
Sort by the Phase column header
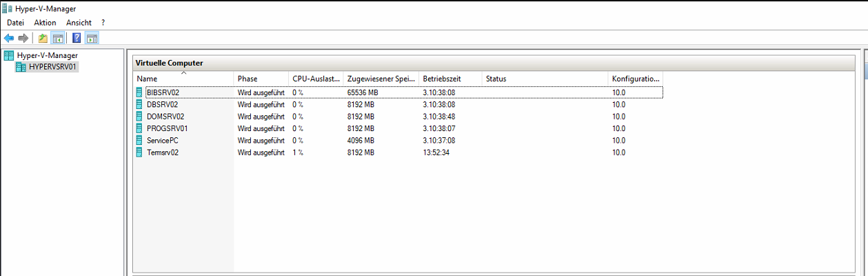pyautogui.click(x=261, y=79)
